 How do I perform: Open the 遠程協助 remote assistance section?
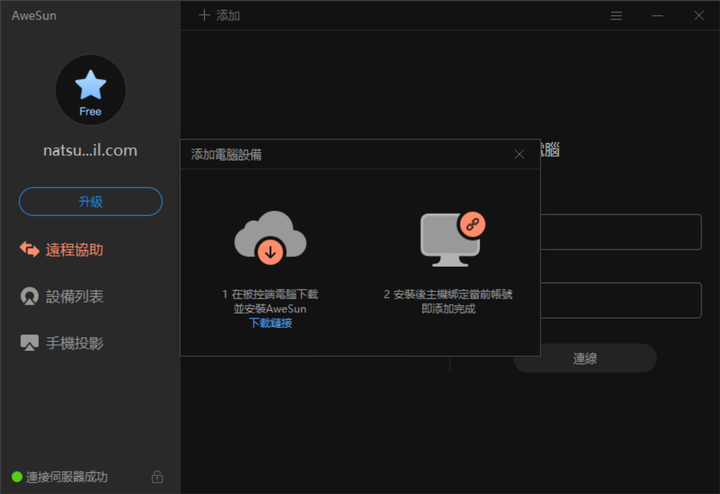pos(62,250)
